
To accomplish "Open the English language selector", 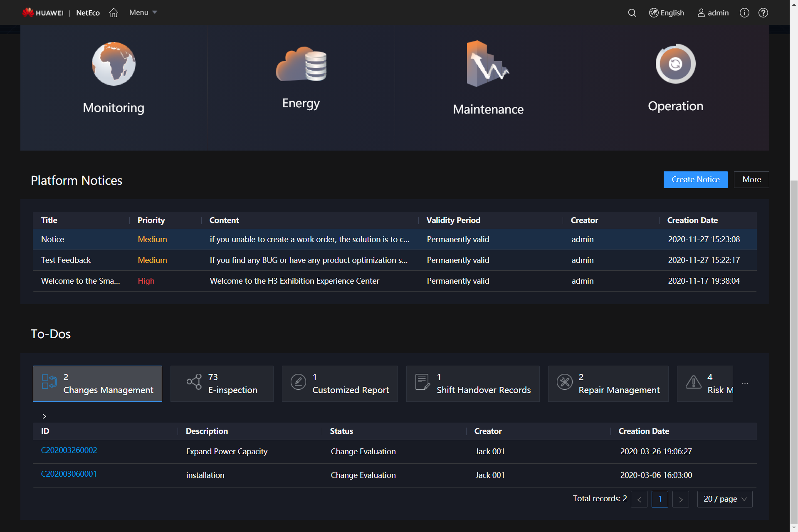I will click(x=667, y=13).
